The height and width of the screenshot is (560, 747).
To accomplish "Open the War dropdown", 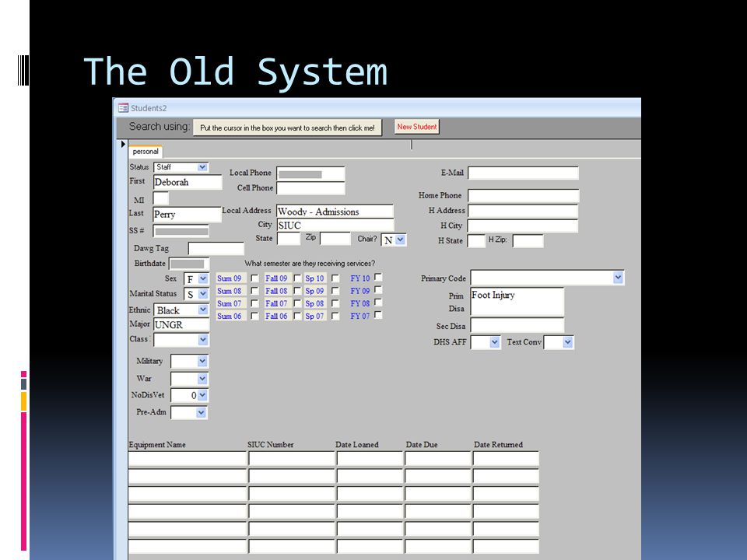I will click(202, 379).
